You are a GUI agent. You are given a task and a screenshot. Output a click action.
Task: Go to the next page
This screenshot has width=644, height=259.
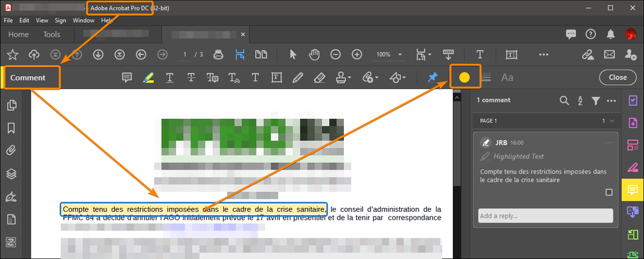(x=97, y=54)
